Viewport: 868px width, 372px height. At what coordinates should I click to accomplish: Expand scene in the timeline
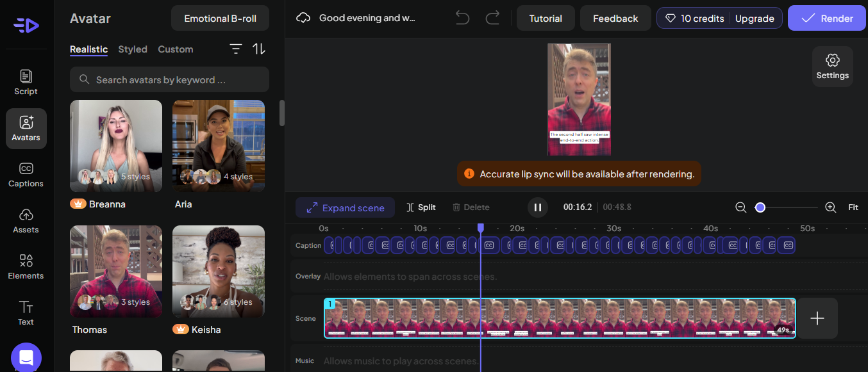pos(345,207)
